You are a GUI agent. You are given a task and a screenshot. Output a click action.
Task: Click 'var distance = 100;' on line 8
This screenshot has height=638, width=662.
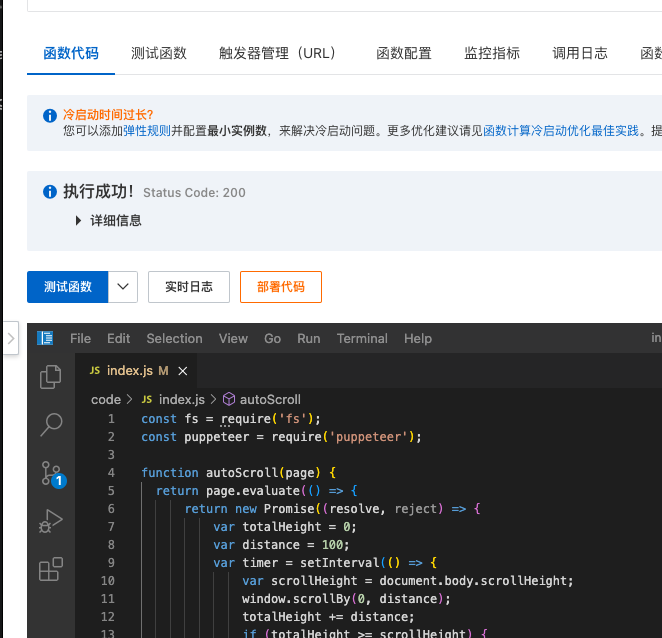[x=281, y=545]
